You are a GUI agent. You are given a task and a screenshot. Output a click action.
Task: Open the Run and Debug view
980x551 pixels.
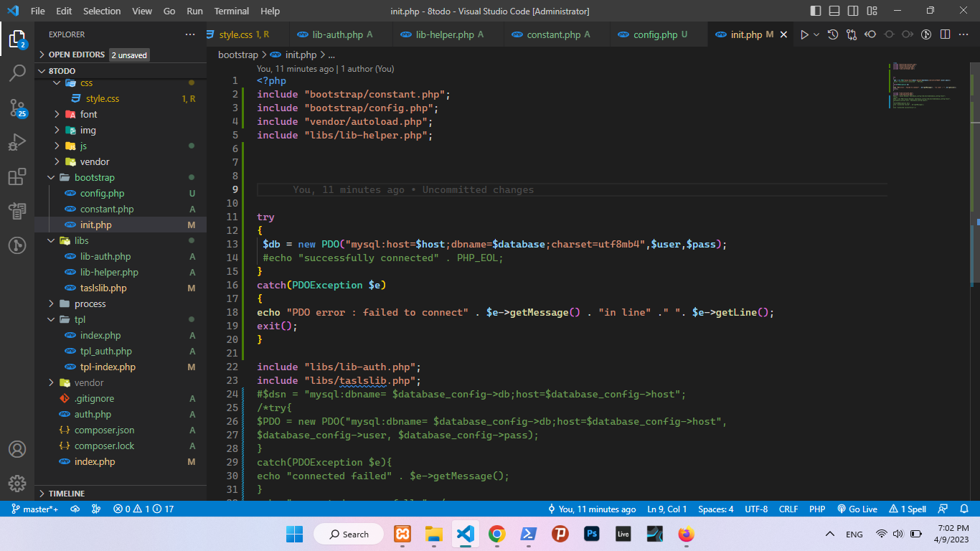17,142
